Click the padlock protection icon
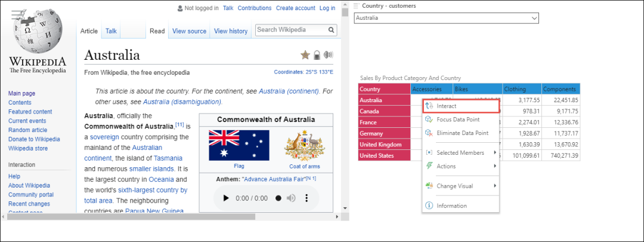The width and height of the screenshot is (644, 242). [x=317, y=55]
